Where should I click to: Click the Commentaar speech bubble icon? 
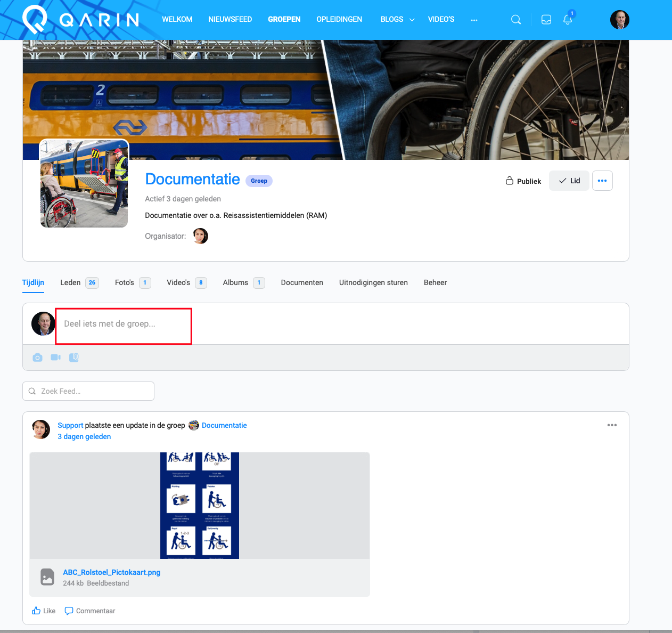pos(69,611)
